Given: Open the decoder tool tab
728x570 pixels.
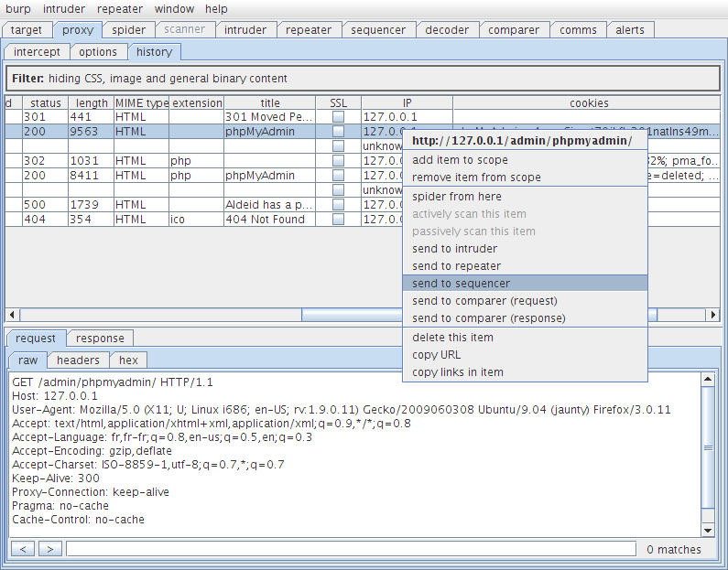Looking at the screenshot, I should (447, 29).
